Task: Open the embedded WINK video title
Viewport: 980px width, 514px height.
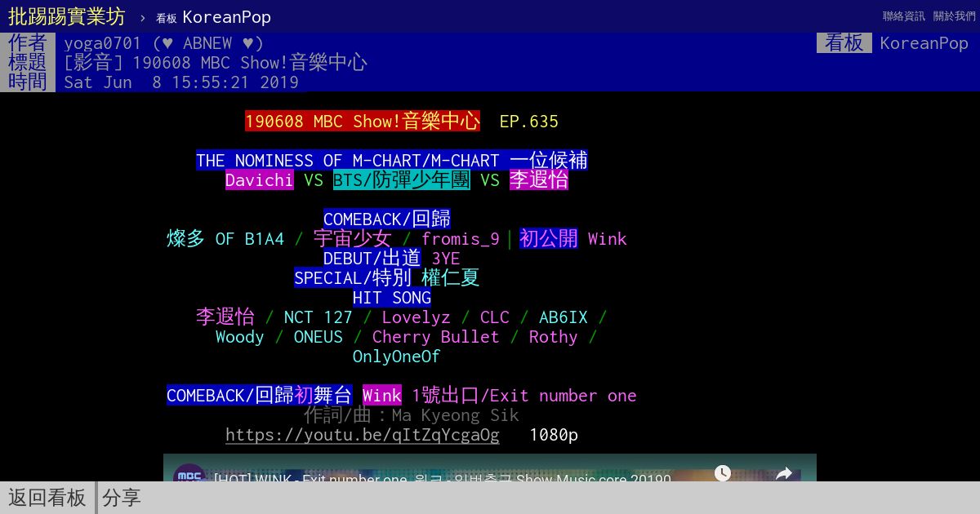Action: point(443,480)
